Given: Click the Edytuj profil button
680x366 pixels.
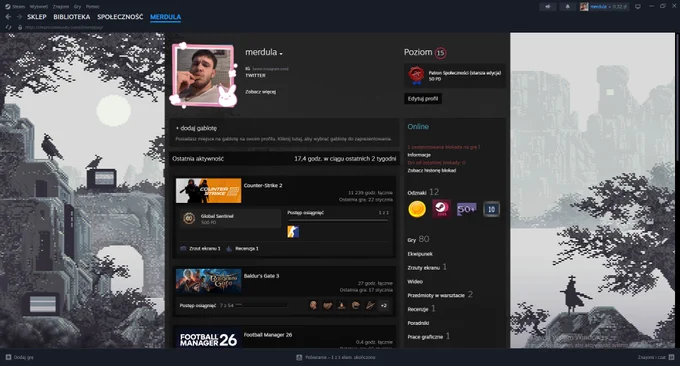Looking at the screenshot, I should pos(423,98).
